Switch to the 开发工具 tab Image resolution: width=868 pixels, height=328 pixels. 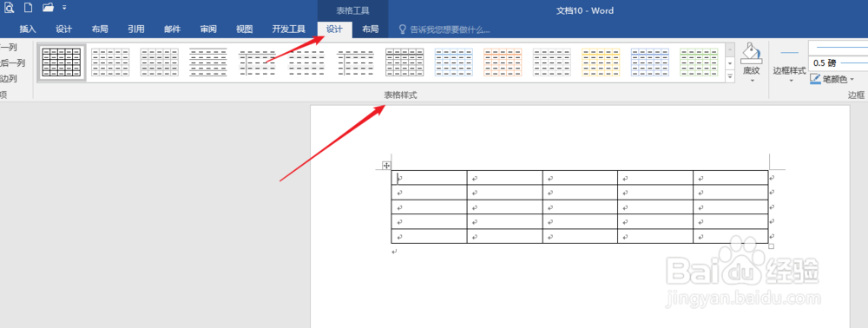[x=288, y=30]
